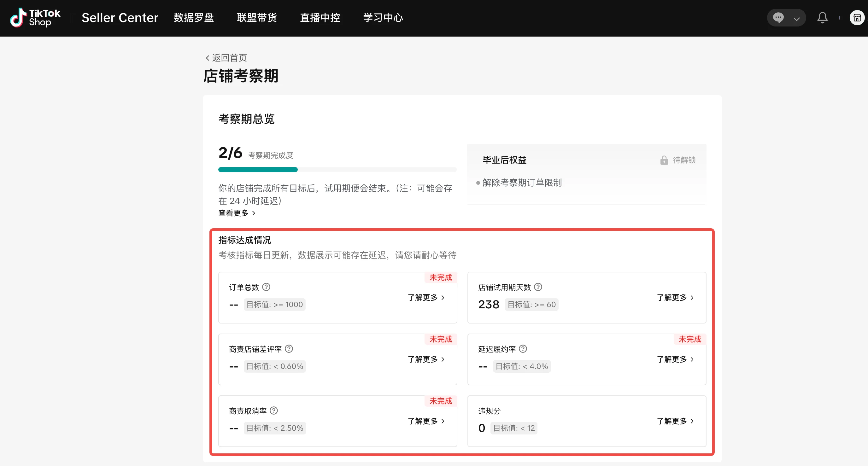
Task: Go to the 直播中控 menu item
Action: (x=320, y=18)
